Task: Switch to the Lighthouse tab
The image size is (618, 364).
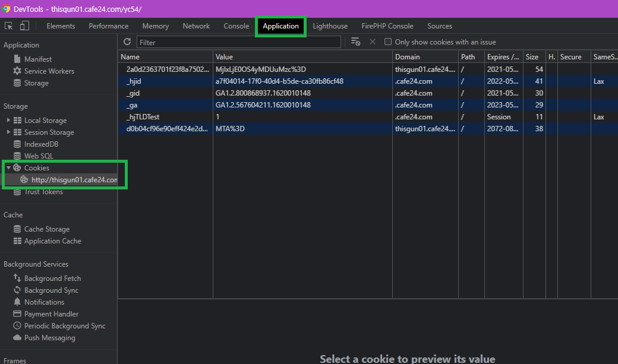Action: (330, 26)
